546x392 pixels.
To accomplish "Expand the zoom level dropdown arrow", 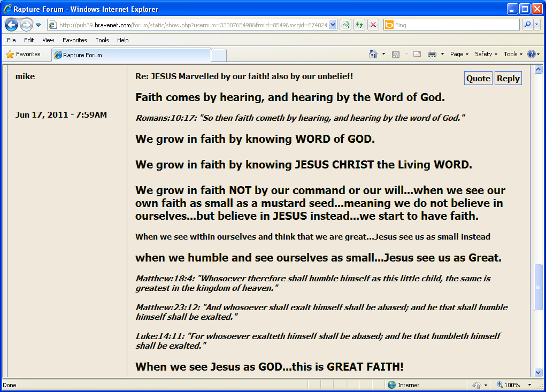I will (529, 385).
